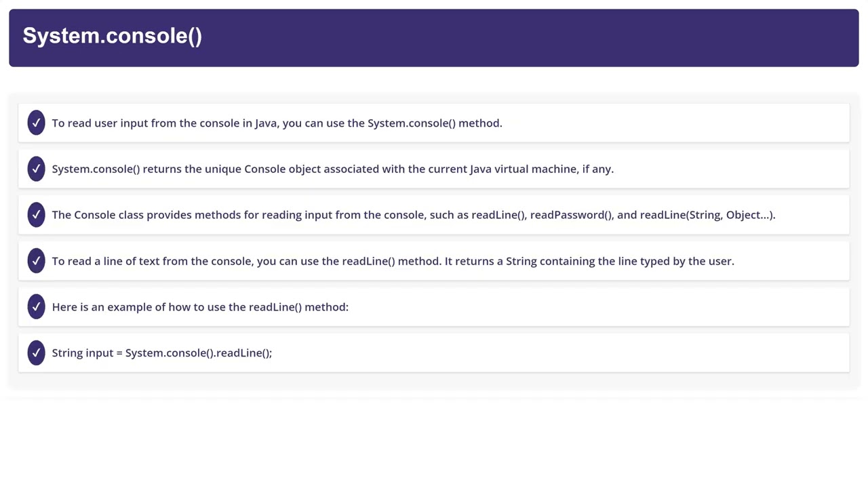Click the checkmark icon beside "To read user input"

click(x=36, y=123)
